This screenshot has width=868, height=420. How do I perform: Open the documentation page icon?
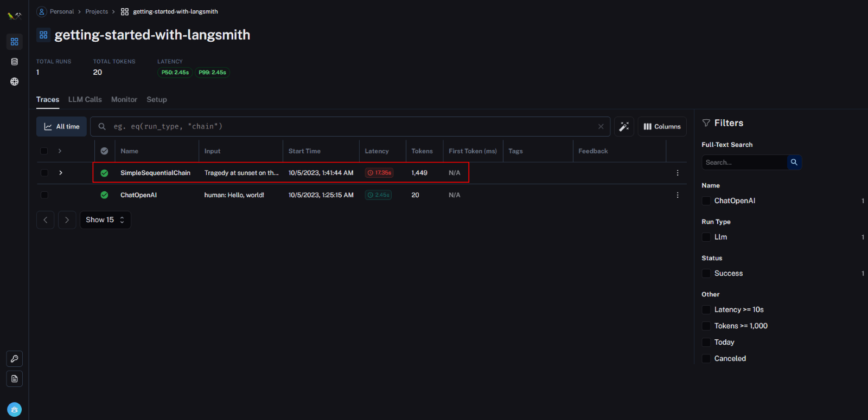tap(15, 379)
